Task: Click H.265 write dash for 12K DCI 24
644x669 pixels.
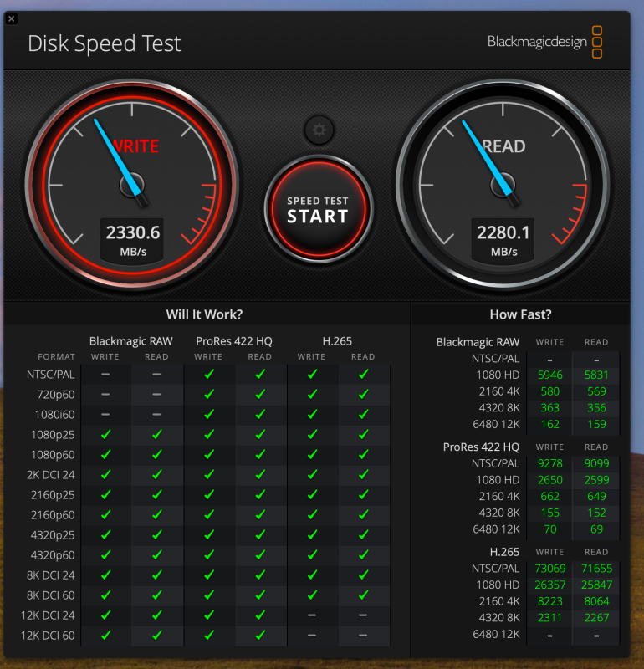Action: 312,615
